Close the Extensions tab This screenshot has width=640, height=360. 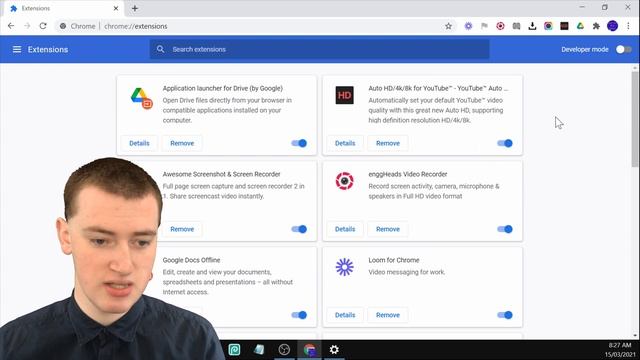[116, 8]
